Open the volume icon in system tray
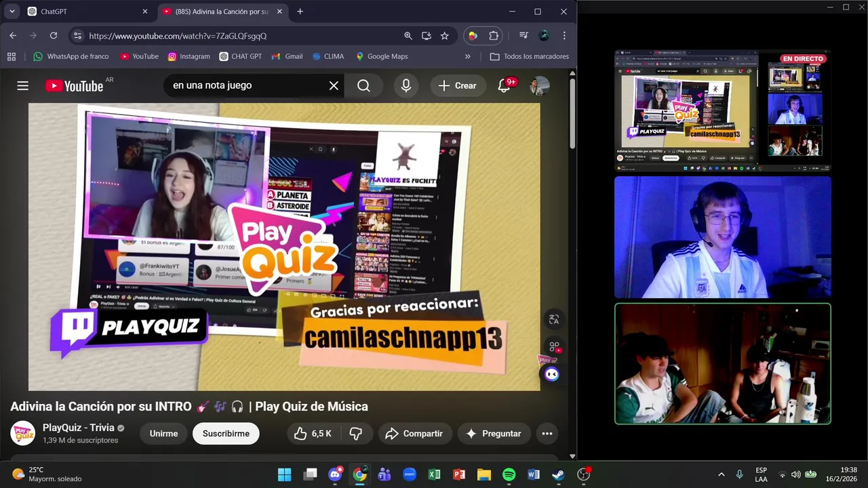This screenshot has width=868, height=488. coord(795,474)
